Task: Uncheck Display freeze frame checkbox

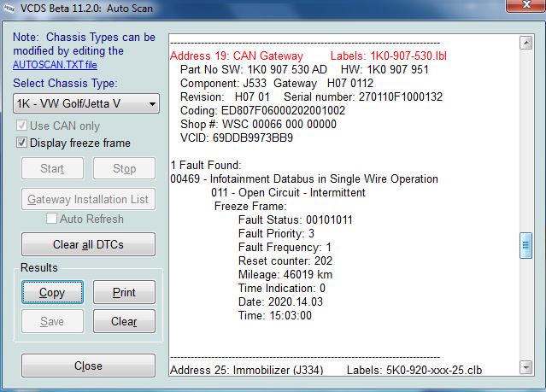Action: point(21,143)
